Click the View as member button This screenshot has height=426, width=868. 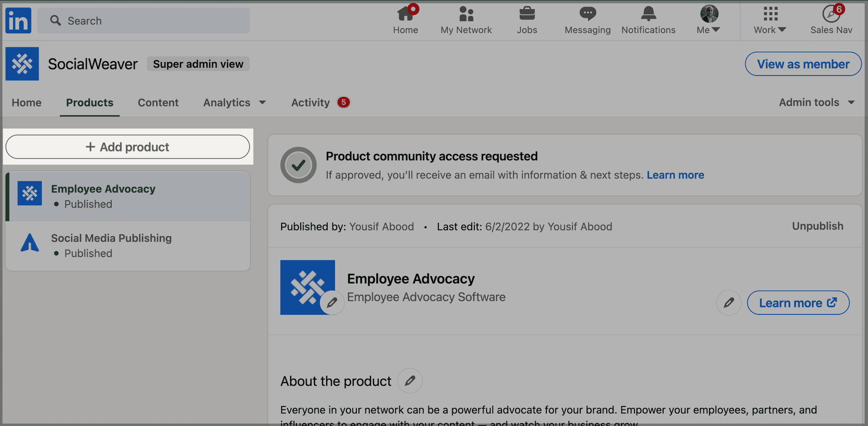[x=803, y=64]
